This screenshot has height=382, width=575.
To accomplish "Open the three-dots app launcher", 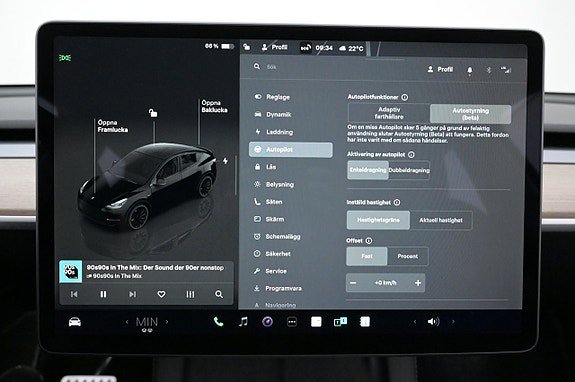I will [x=292, y=322].
